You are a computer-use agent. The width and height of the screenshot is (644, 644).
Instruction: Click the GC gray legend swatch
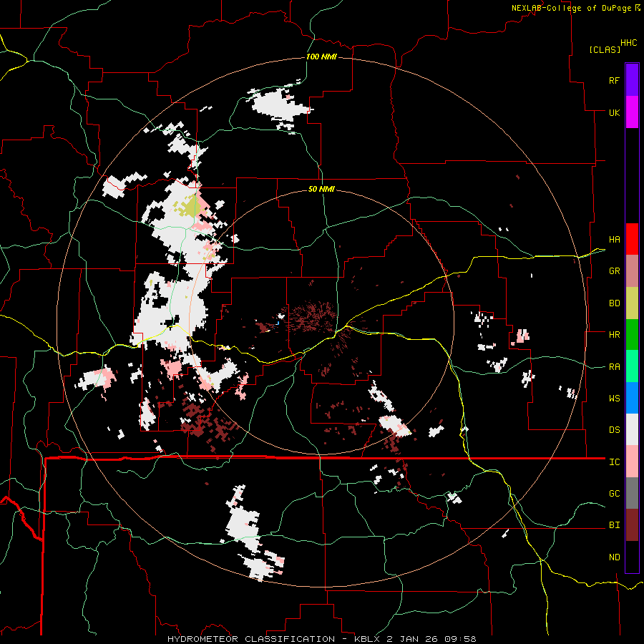[x=632, y=493]
